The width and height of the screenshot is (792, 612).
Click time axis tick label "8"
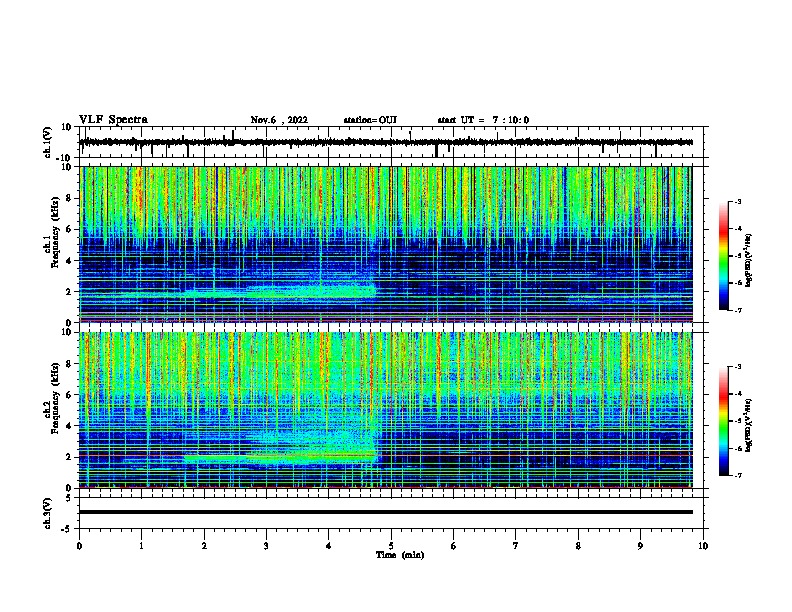coord(578,546)
